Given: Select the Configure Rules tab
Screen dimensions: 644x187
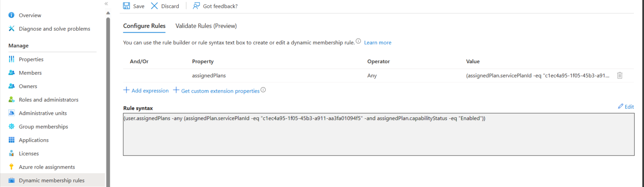Looking at the screenshot, I should pos(144,26).
